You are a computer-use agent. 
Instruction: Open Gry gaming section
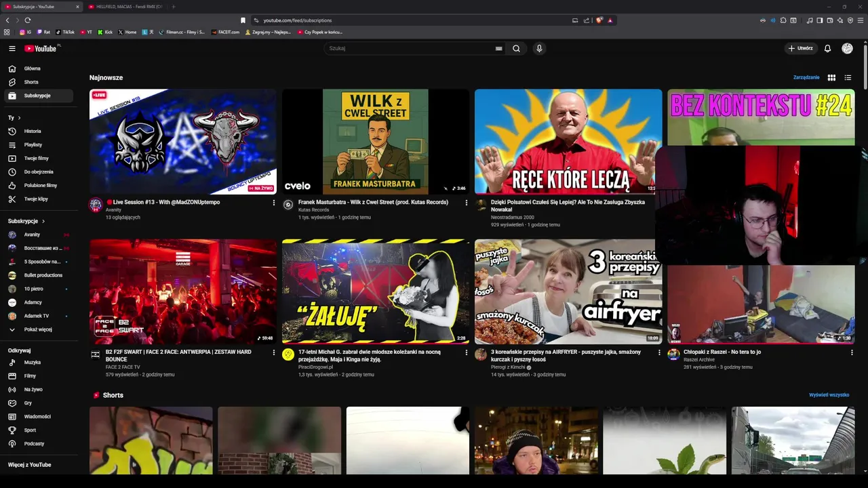coord(39,403)
